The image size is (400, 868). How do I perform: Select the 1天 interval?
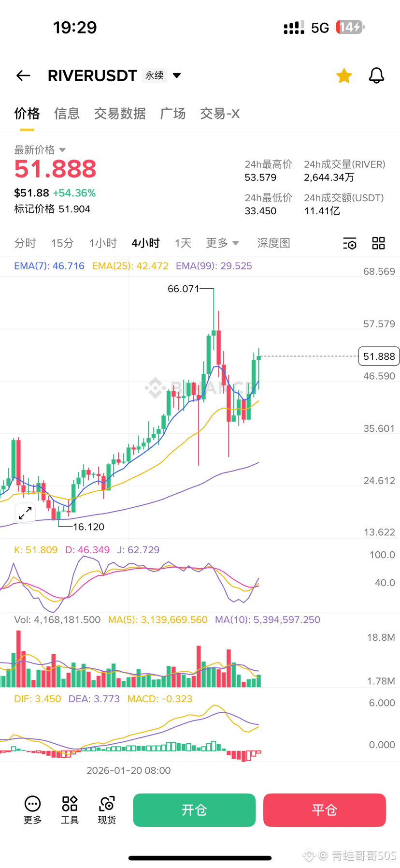(x=183, y=243)
